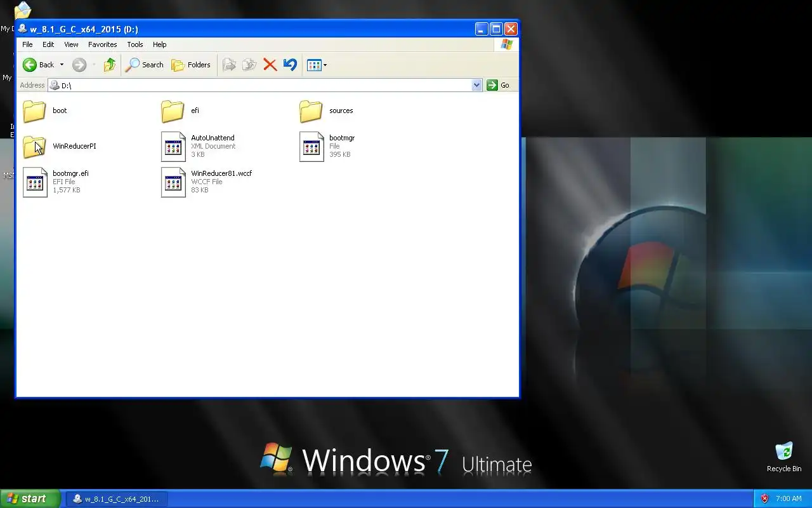The width and height of the screenshot is (812, 508).
Task: Select the 'WinReducer81.wccf' file name
Action: click(221, 173)
